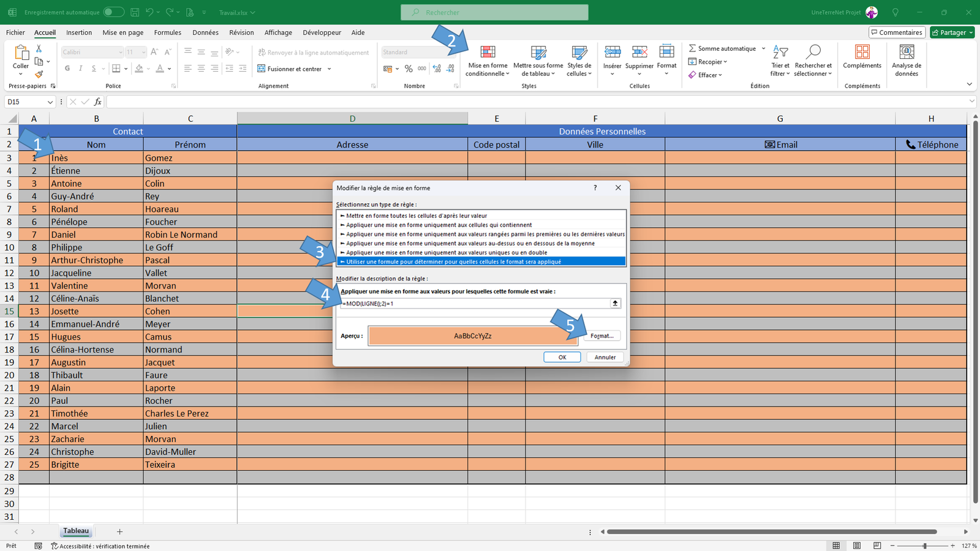Click the Partager button

click(952, 32)
